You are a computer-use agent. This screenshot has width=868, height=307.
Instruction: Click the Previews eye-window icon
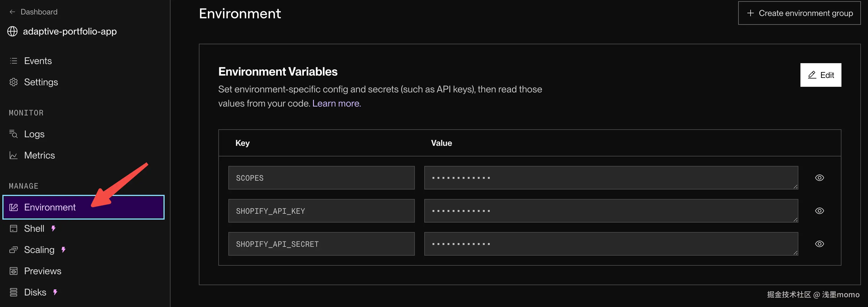tap(14, 271)
